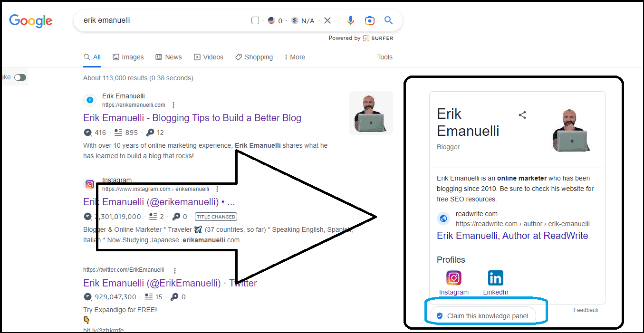Start voice search with microphone icon
The image size is (644, 333).
click(351, 20)
